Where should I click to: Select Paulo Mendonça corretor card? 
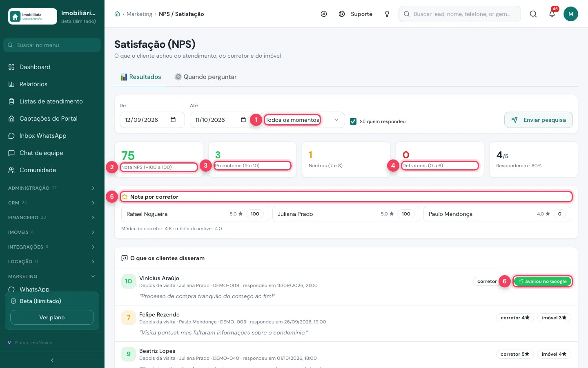(497, 214)
